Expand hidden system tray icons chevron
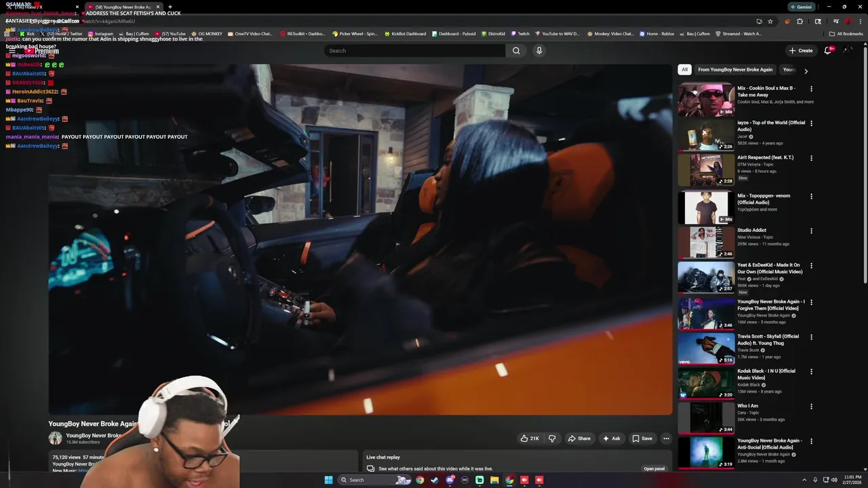Image resolution: width=868 pixels, height=488 pixels. pyautogui.click(x=805, y=480)
